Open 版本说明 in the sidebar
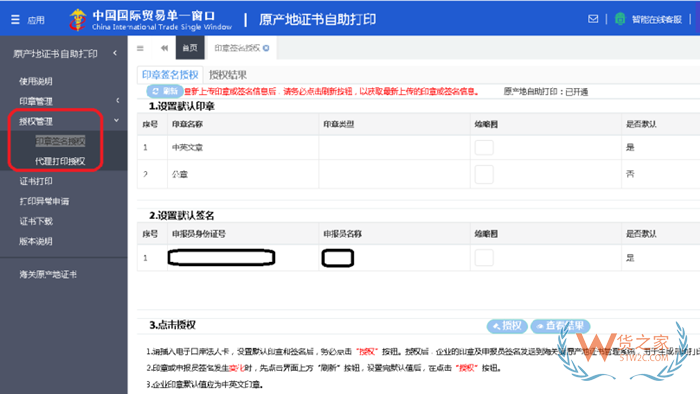Viewport: 700px width, 394px height. pos(36,241)
